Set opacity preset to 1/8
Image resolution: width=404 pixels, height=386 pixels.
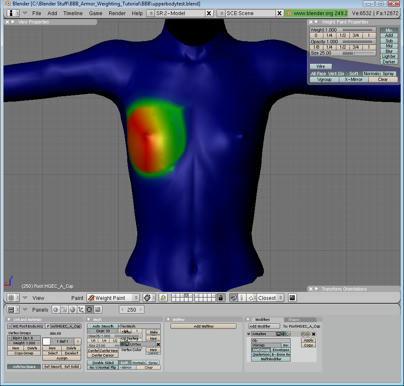316,47
